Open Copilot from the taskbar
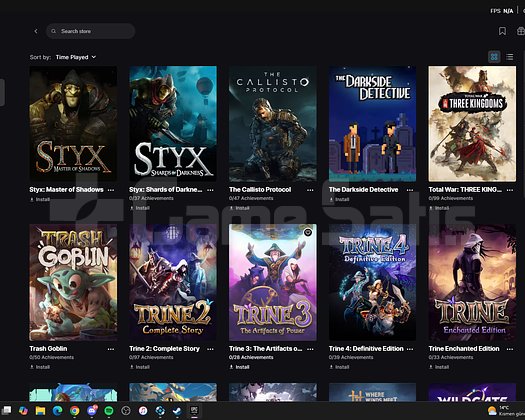The width and height of the screenshot is (525, 420). pyautogui.click(x=23, y=411)
